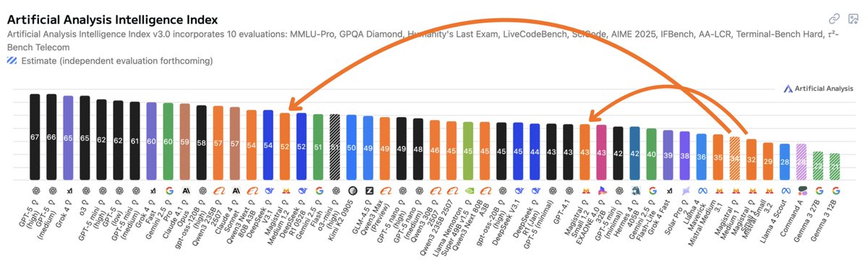Click the striped Magistral Medium 1 bar
The image size is (868, 265).
tap(734, 157)
